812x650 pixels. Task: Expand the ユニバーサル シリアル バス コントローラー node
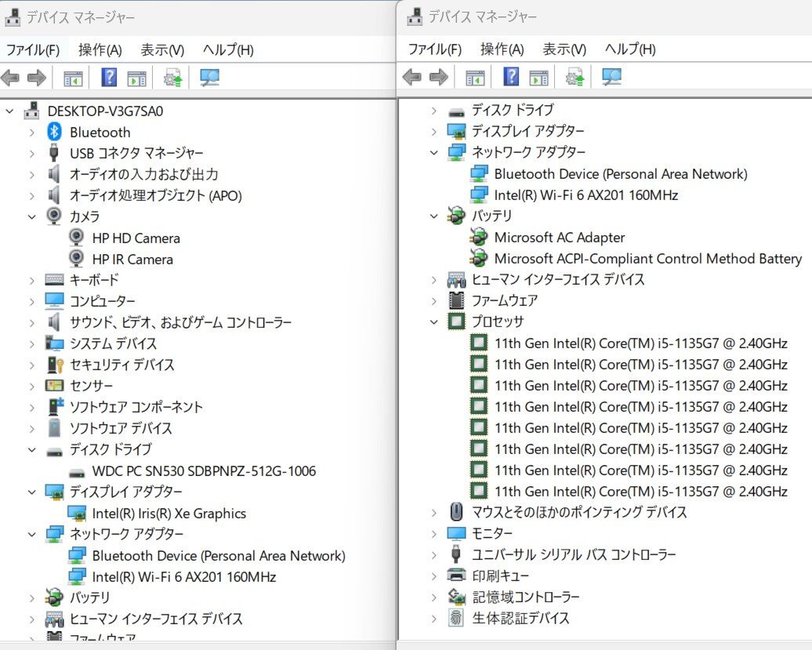click(433, 554)
